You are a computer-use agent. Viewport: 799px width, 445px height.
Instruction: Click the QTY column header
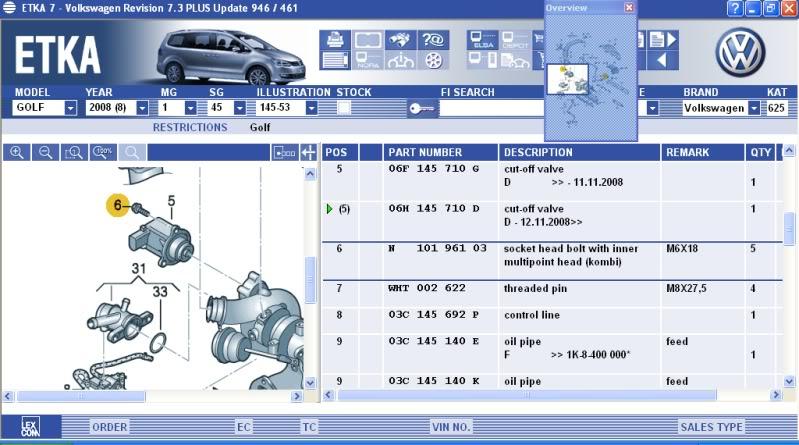[760, 152]
